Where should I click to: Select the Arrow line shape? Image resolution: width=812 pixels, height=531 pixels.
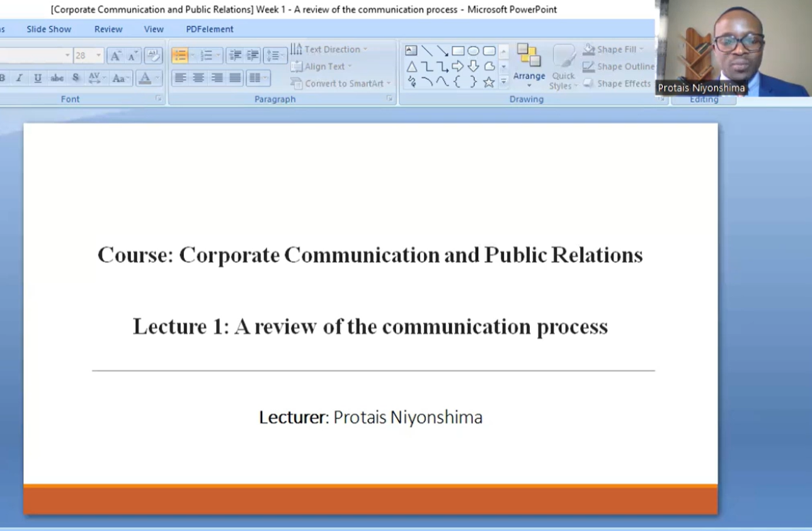[442, 50]
